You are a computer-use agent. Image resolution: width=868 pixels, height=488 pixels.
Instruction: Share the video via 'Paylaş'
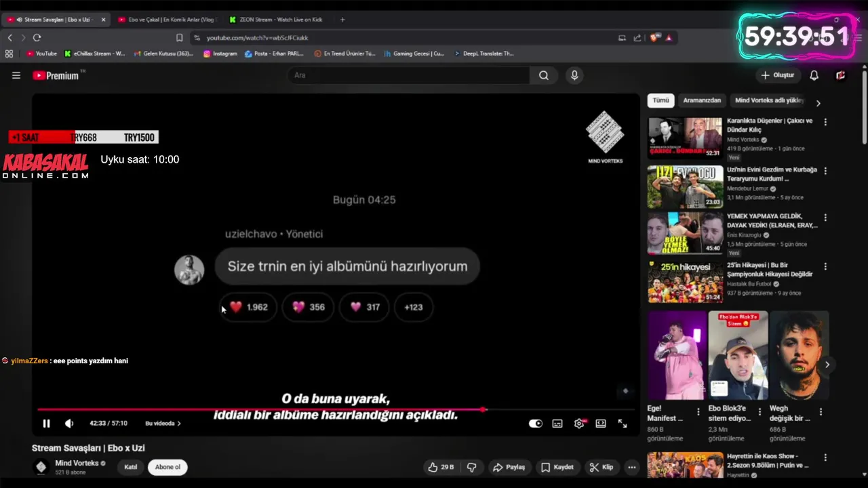coord(509,467)
